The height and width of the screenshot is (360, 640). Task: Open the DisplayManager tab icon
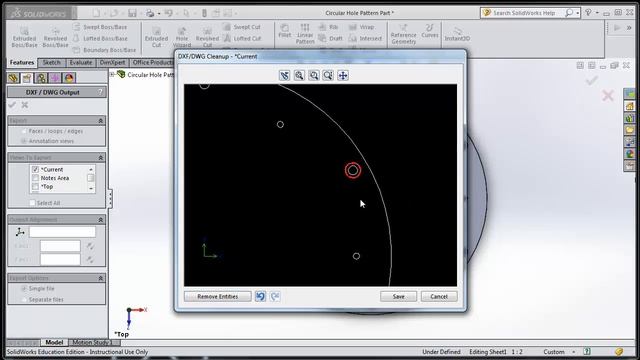click(x=69, y=78)
